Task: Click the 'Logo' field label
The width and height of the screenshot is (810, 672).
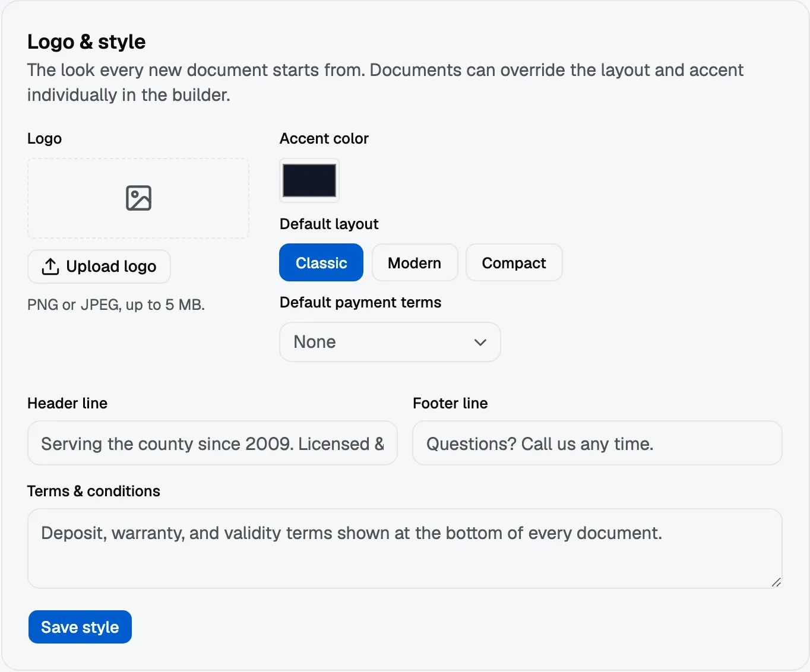Action: point(45,138)
